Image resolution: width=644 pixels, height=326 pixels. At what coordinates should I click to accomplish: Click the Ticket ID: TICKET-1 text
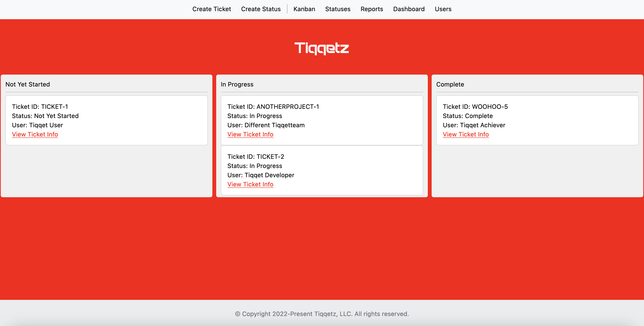pos(40,107)
